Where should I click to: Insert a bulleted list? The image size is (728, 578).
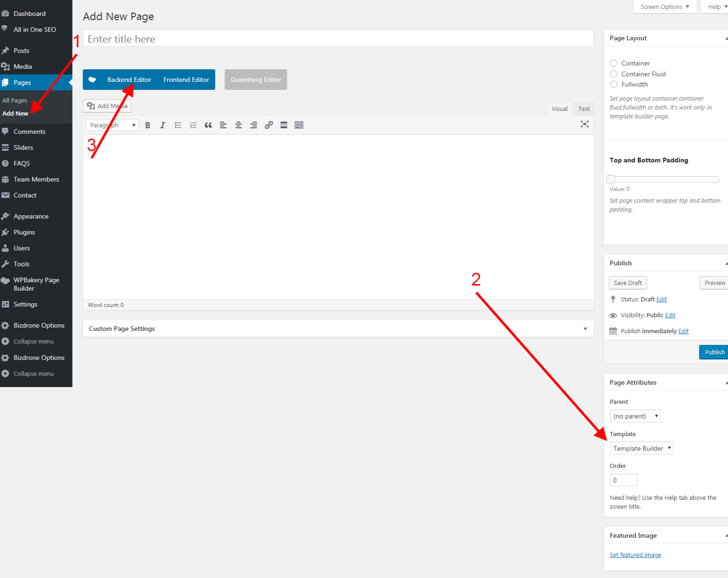[178, 125]
